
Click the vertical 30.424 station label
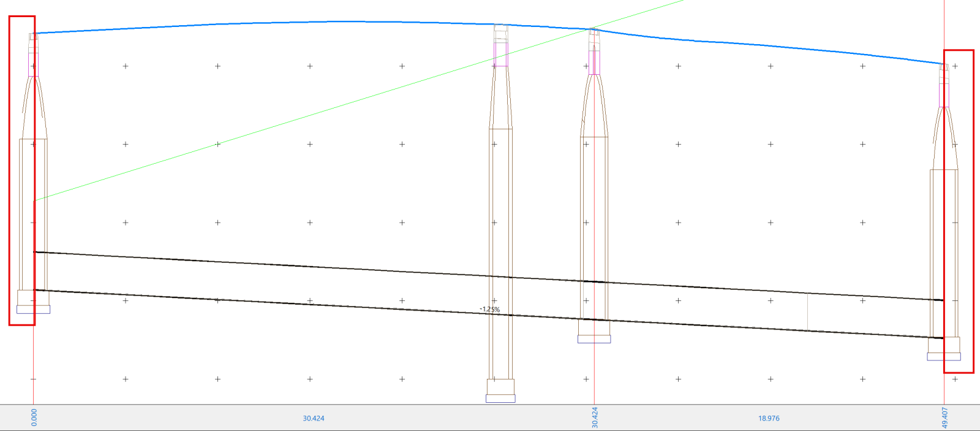point(594,418)
